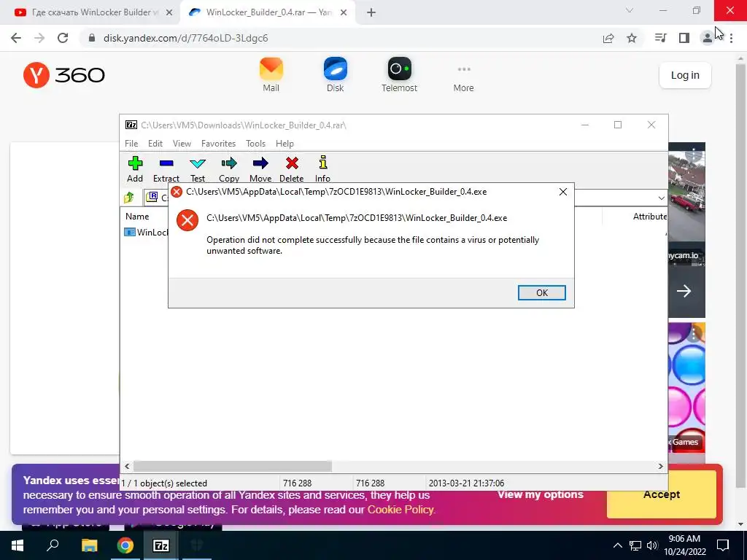Accept Yandex cookies
The width and height of the screenshot is (747, 560).
pyautogui.click(x=661, y=494)
